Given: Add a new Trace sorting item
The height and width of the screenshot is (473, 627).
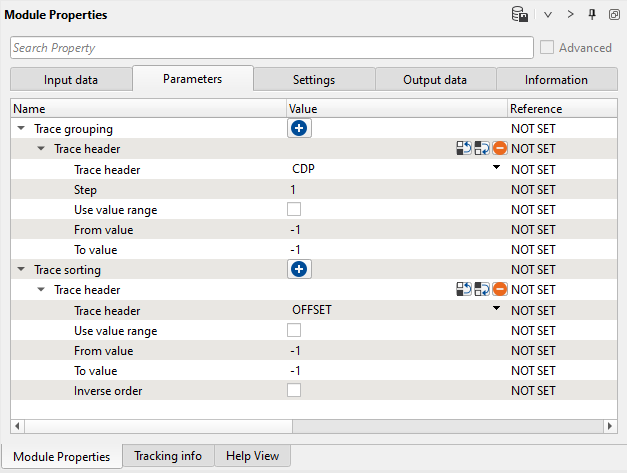Looking at the screenshot, I should click(298, 269).
